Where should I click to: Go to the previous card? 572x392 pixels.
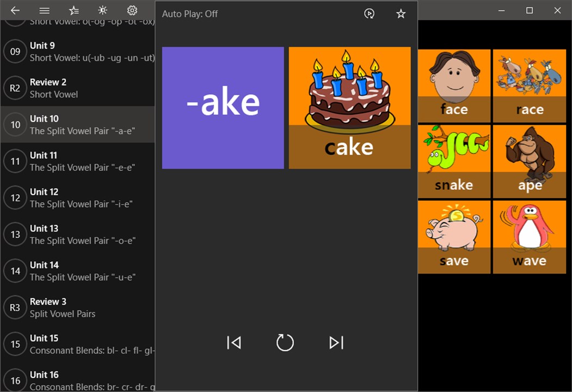[234, 342]
